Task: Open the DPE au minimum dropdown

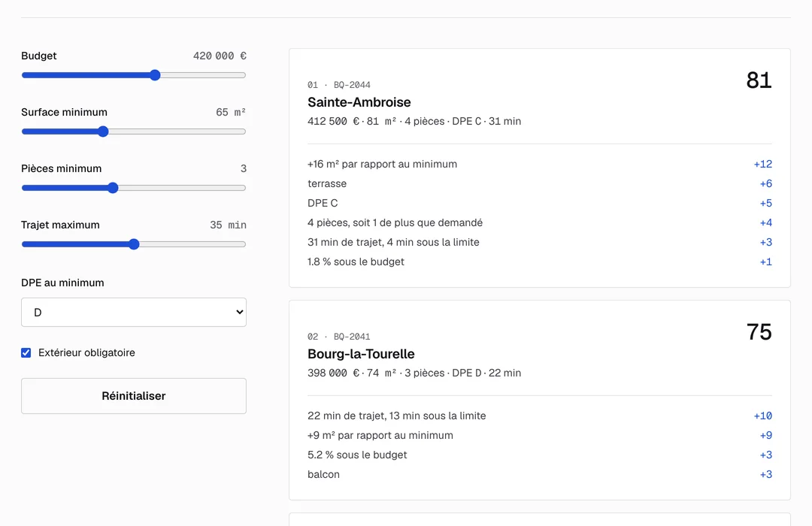Action: pos(134,312)
